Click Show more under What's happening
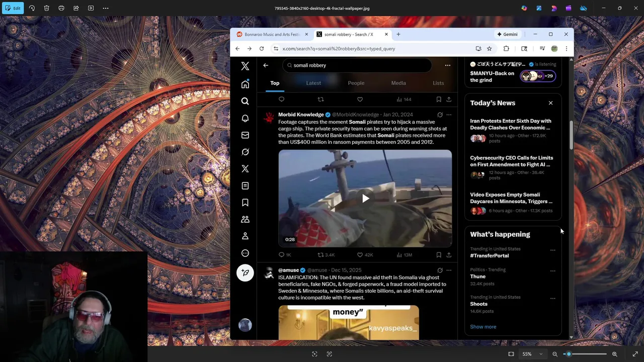 (x=483, y=327)
